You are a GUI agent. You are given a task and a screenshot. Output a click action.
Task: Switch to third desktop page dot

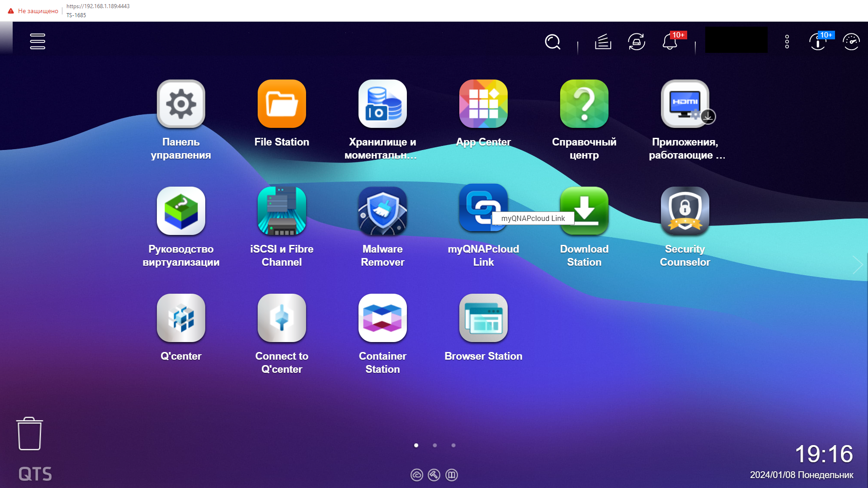tap(453, 446)
